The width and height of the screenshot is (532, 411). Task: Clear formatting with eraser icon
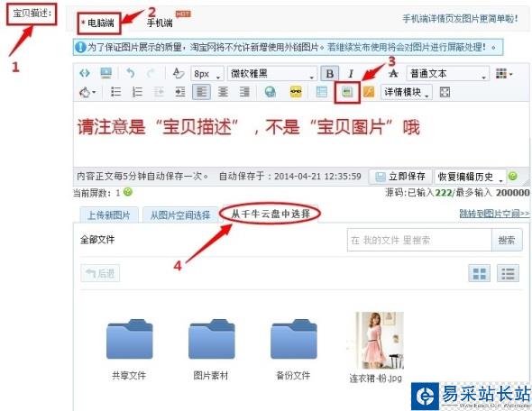[x=178, y=73]
